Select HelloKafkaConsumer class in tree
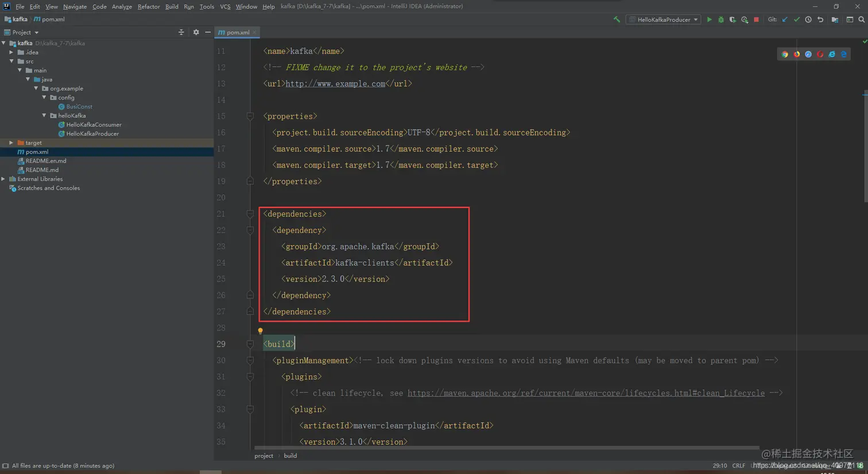Screen dimensions: 868x474 click(94, 125)
